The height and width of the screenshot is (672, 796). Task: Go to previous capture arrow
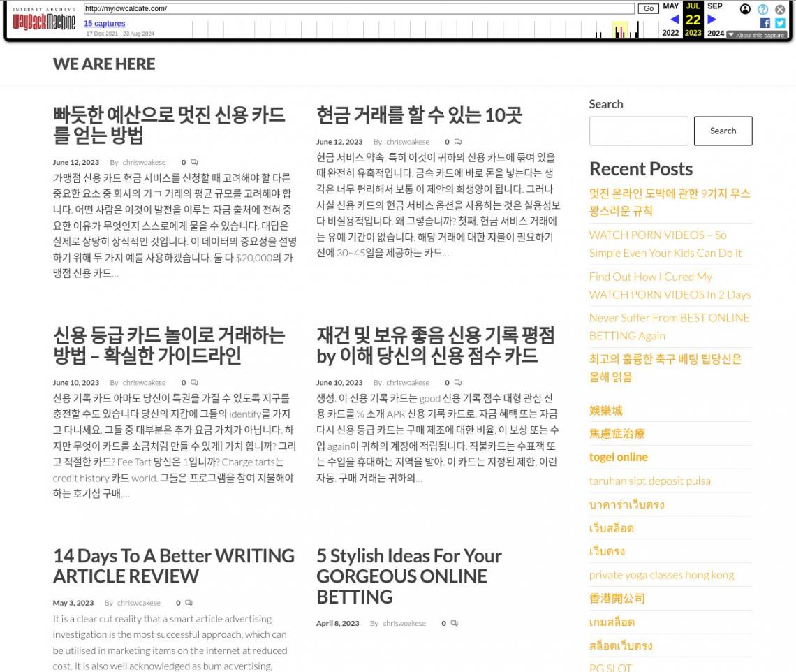click(675, 20)
